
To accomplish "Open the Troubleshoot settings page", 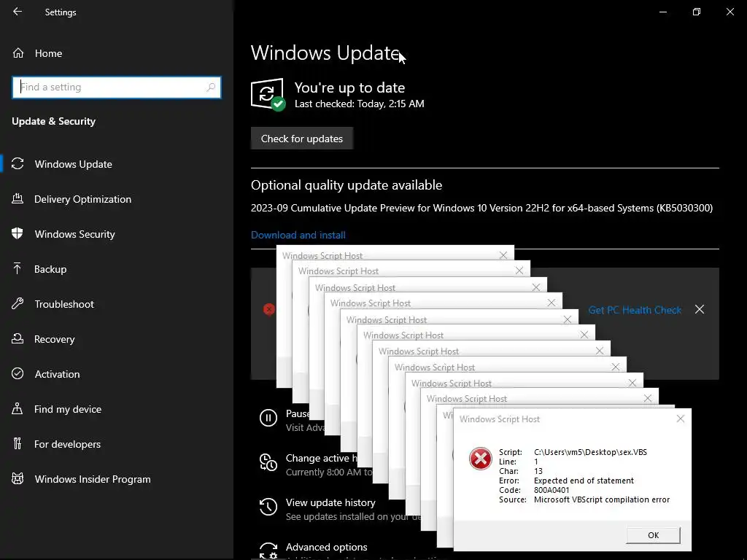I will 64,304.
